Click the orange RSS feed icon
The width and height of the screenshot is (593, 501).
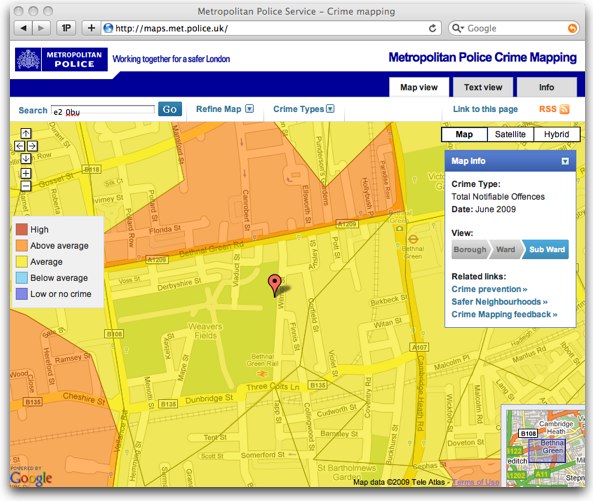point(565,109)
